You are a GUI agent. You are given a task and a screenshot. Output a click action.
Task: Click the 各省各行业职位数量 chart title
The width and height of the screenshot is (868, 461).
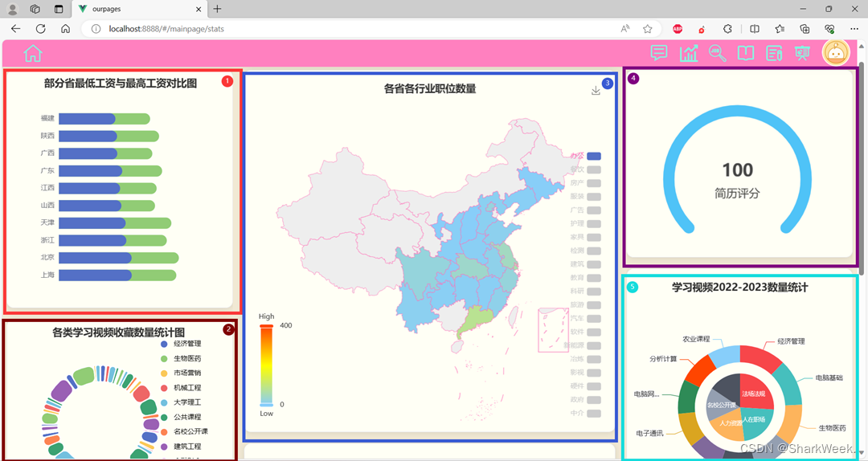430,88
